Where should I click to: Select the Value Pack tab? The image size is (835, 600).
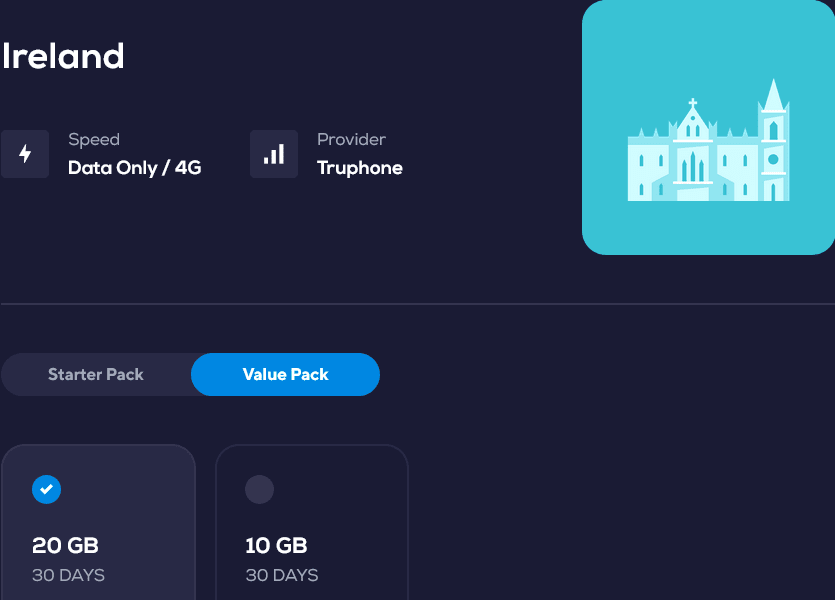(x=286, y=375)
